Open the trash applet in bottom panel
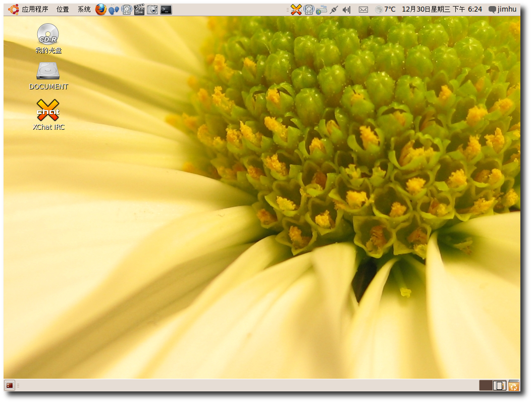This screenshot has height=403, width=532. (x=514, y=385)
